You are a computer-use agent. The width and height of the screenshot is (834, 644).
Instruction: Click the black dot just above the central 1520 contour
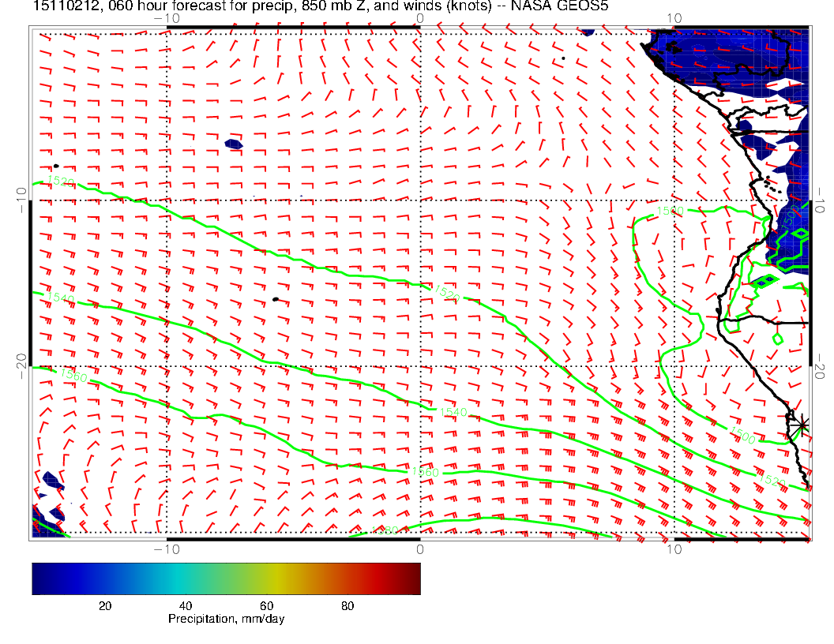(x=275, y=299)
